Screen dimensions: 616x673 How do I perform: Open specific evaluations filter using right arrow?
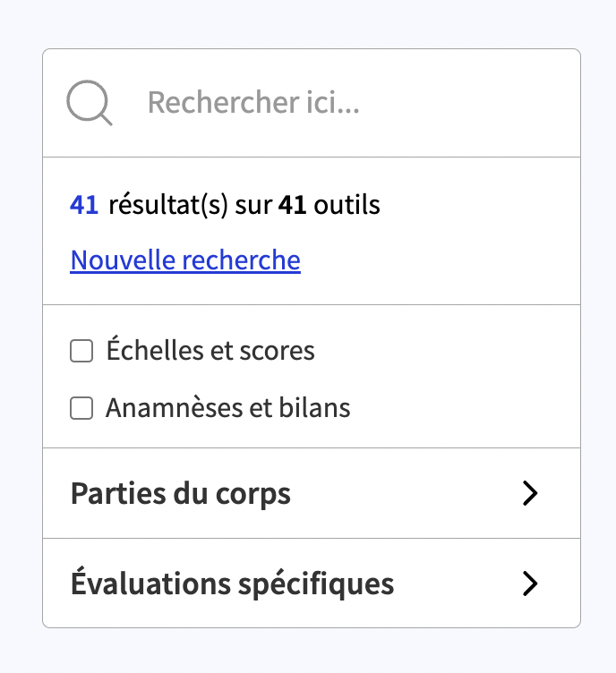click(x=530, y=584)
